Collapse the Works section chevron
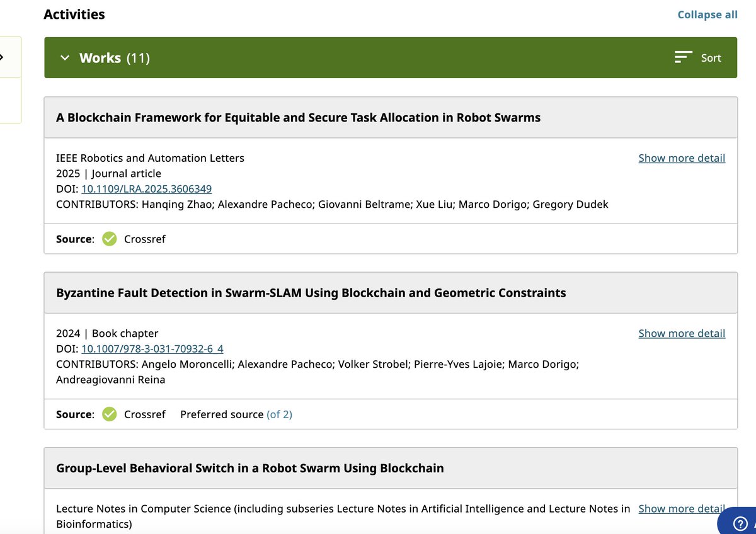The image size is (756, 534). [x=64, y=58]
